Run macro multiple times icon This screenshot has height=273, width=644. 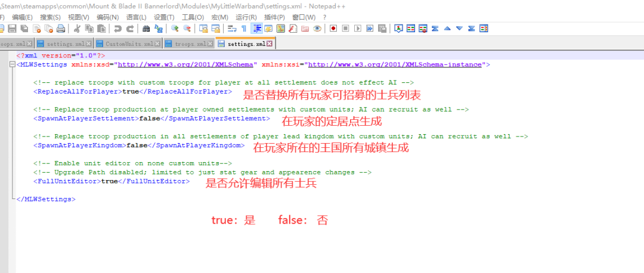click(370, 29)
